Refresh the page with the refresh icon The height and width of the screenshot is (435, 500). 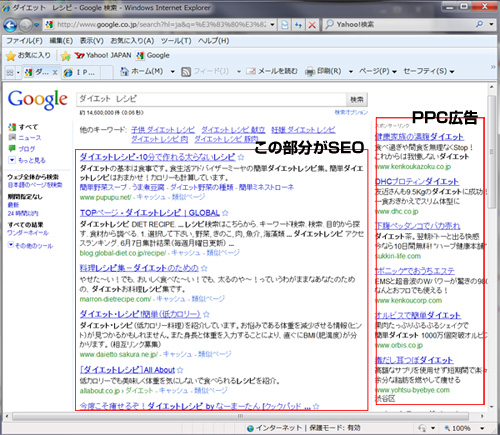tap(298, 25)
